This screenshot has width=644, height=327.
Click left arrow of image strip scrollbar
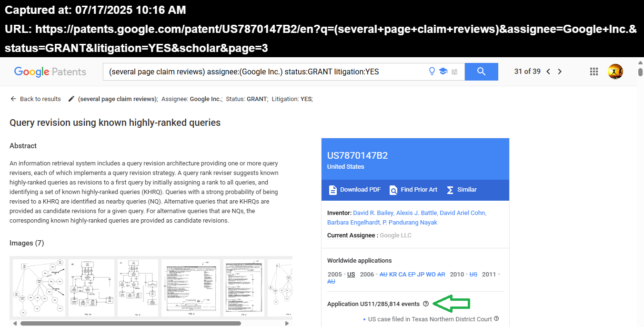tap(15, 323)
